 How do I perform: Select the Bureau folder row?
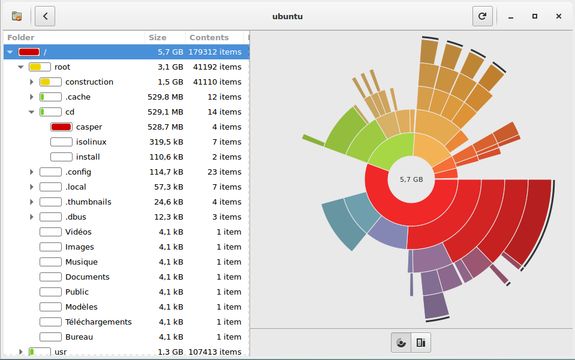[x=126, y=337]
